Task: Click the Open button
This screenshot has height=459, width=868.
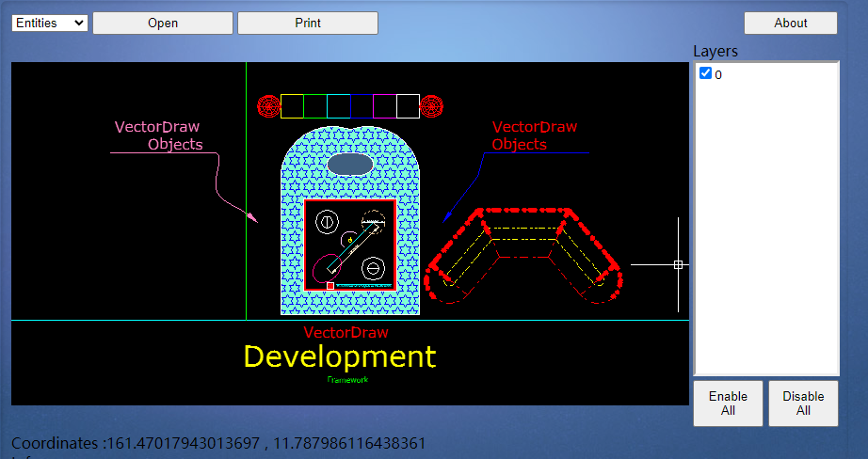Action: tap(163, 23)
